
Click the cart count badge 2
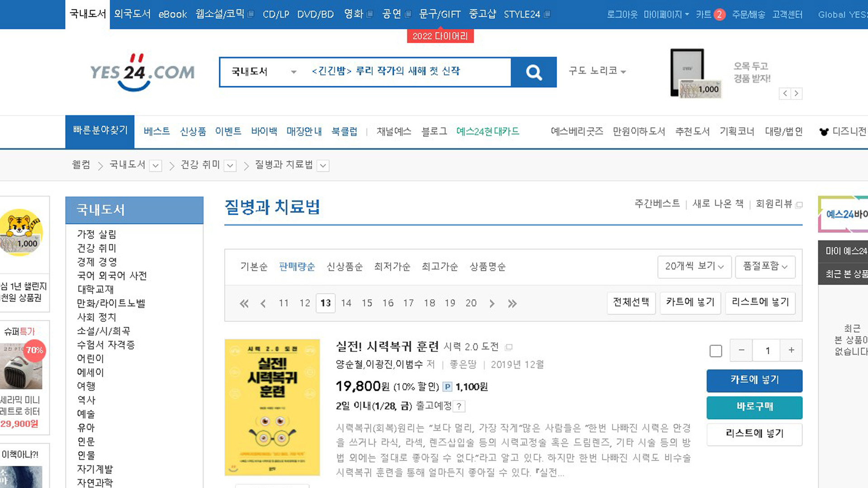(719, 15)
